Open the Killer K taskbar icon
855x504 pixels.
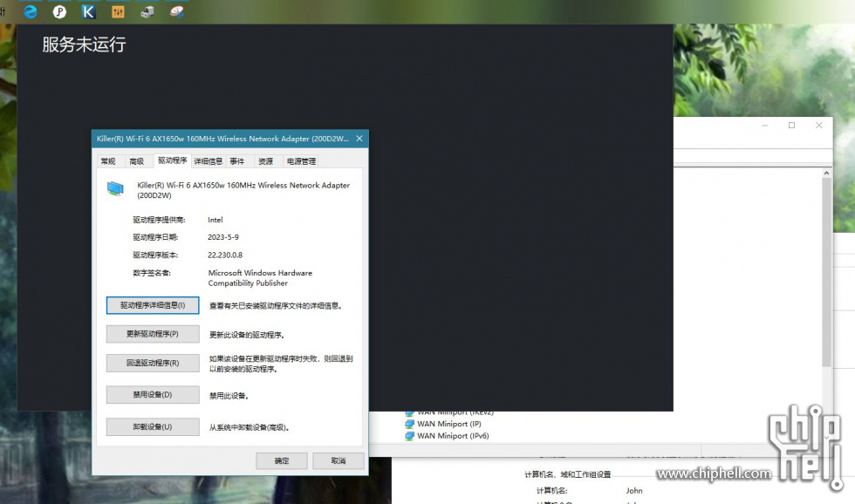pos(88,11)
